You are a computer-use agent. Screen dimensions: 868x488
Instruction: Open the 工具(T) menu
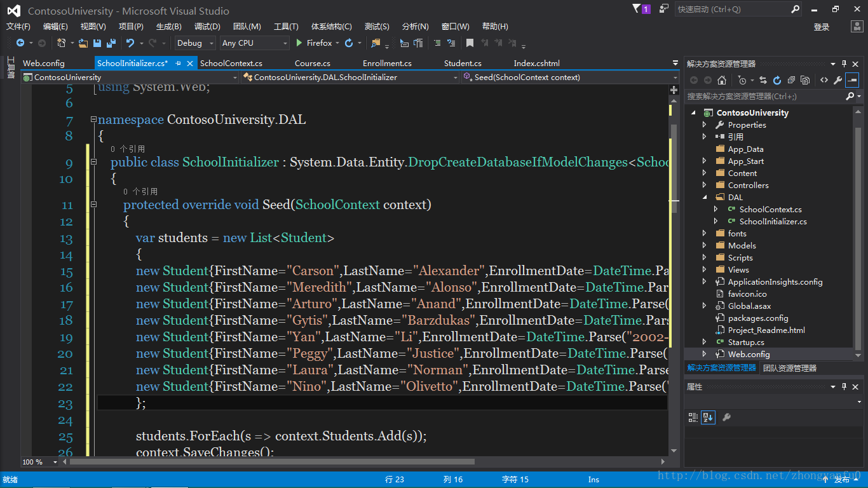pos(286,26)
